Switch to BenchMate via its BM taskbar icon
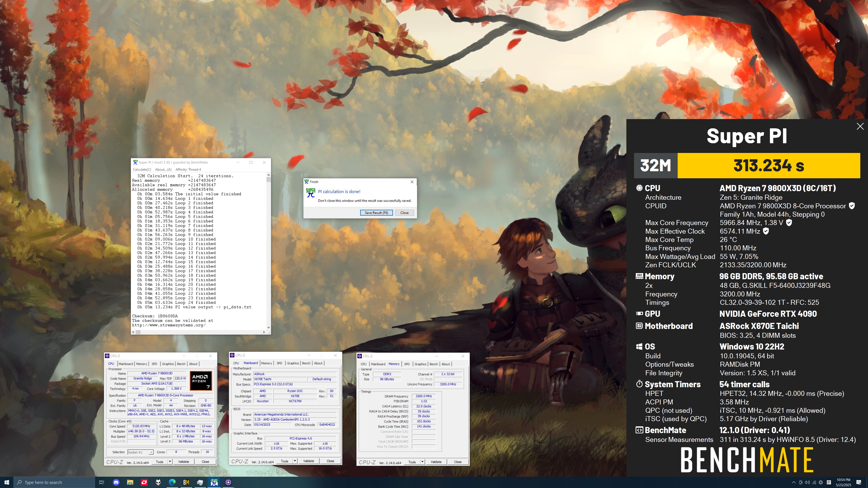This screenshot has width=868, height=488. pos(186,482)
